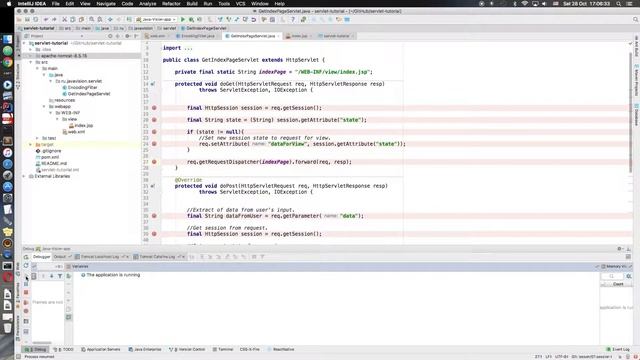Open Chrome from the Dock
The width and height of the screenshot is (640, 360).
tap(7, 62)
